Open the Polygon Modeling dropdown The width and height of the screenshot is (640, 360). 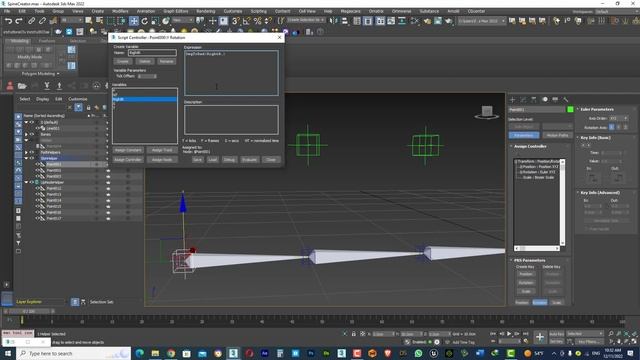click(40, 74)
